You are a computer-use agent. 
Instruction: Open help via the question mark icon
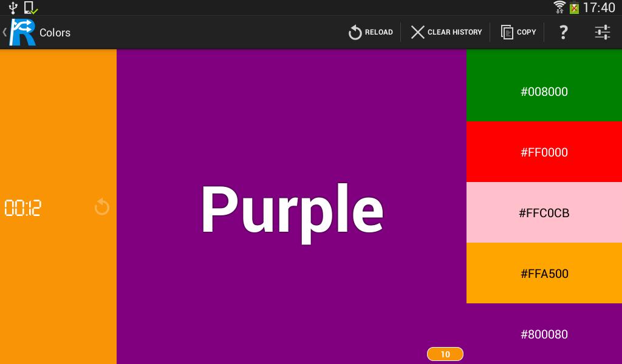click(x=563, y=32)
